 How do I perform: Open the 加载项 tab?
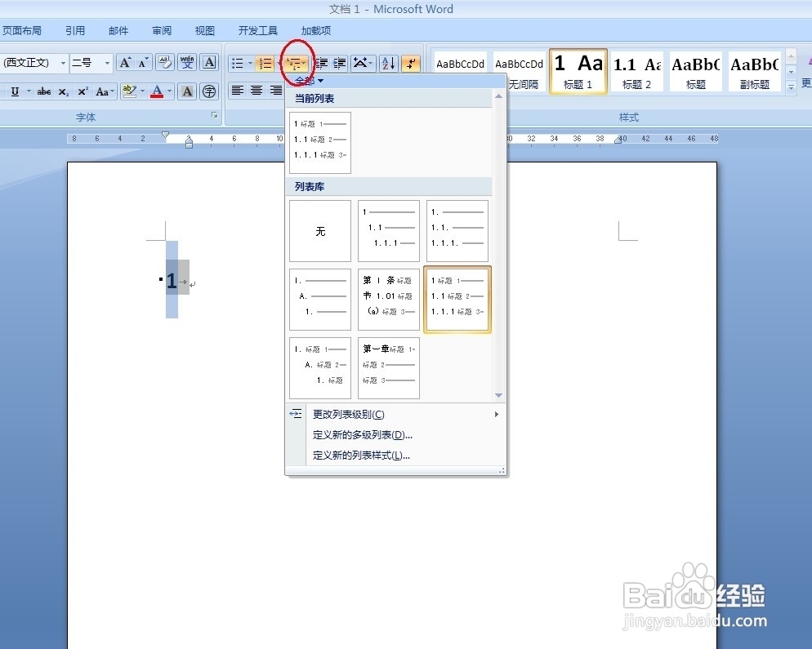[x=316, y=30]
